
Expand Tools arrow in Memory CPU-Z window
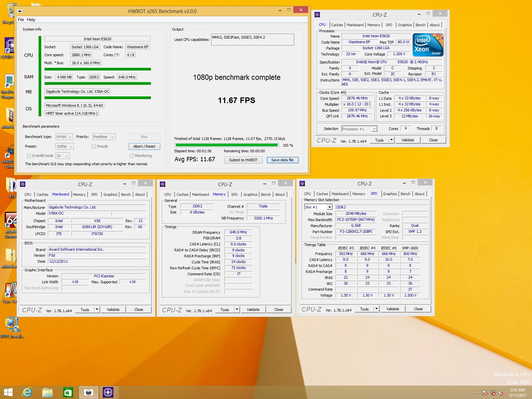[237, 310]
